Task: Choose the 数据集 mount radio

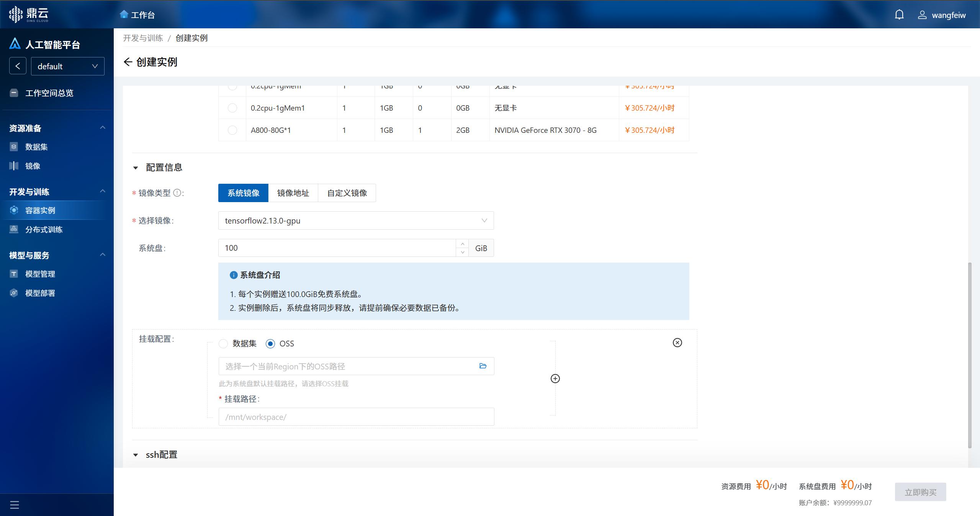Action: [223, 344]
